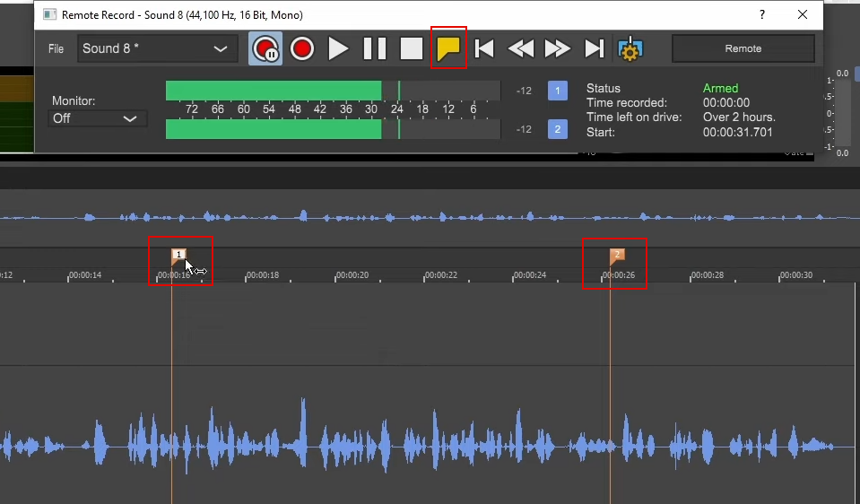
Task: Select marker 1 on the timeline
Action: pos(178,256)
